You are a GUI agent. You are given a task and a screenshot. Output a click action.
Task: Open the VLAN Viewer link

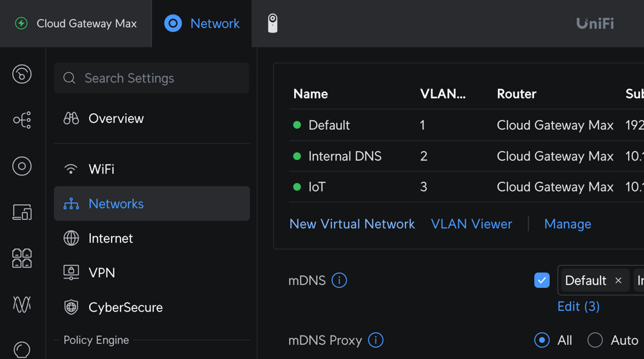(x=472, y=224)
